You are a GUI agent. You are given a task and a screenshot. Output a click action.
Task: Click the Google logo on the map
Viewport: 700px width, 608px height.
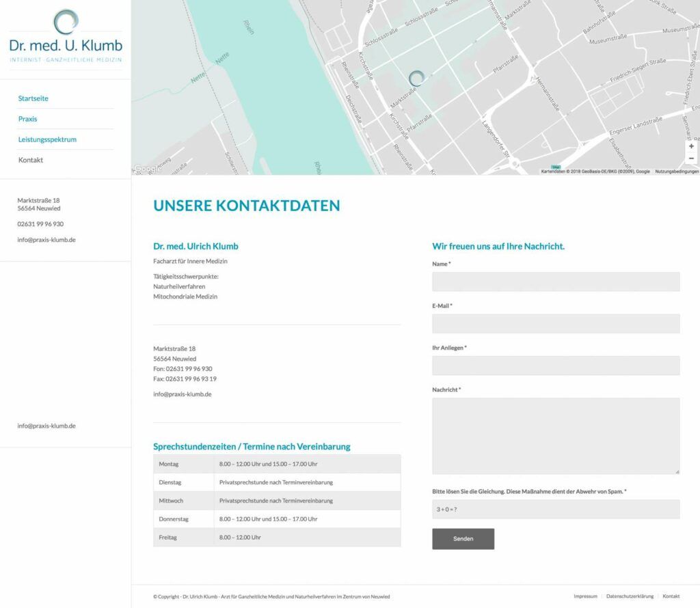click(x=147, y=169)
